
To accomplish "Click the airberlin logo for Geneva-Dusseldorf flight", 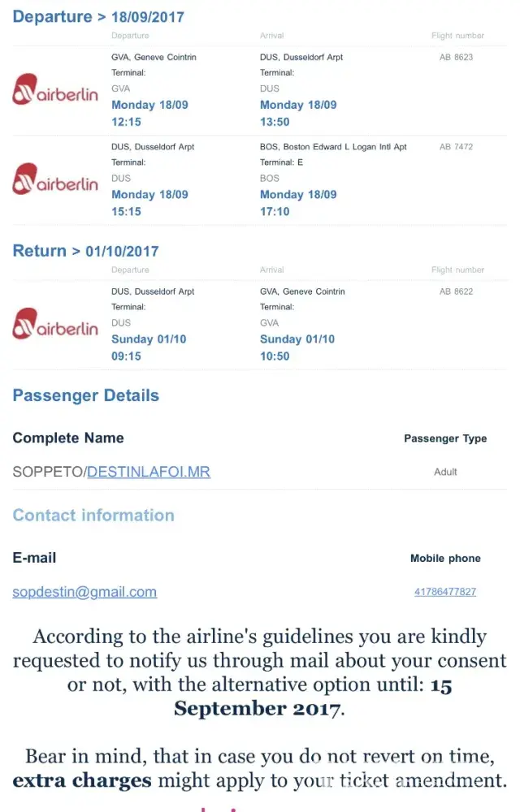I will point(55,91).
